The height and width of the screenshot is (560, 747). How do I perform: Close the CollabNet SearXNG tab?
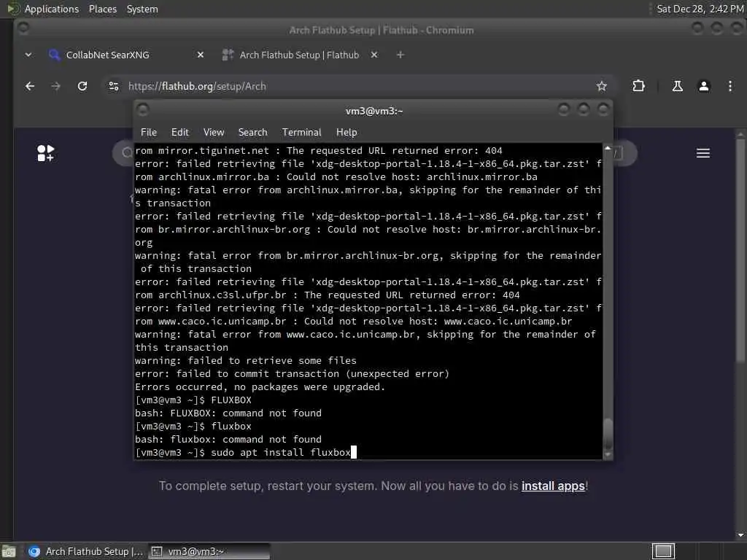point(201,55)
